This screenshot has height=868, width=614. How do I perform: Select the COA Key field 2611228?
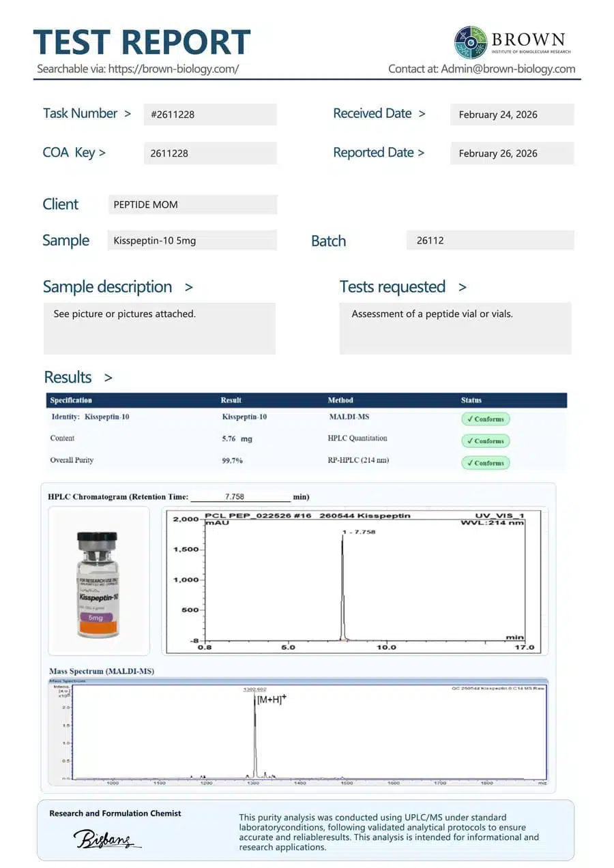[210, 153]
